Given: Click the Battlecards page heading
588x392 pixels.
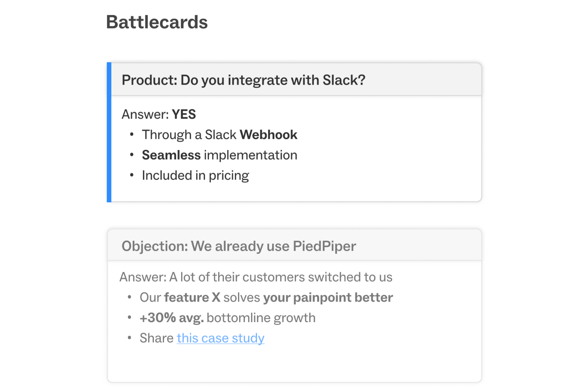Looking at the screenshot, I should click(157, 22).
